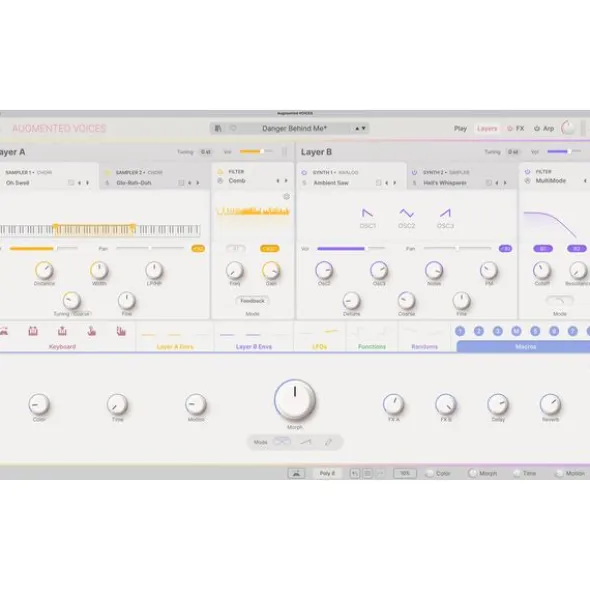Adjust the Synth 1 Pan slider
This screenshot has height=591, width=590.
(x=457, y=248)
